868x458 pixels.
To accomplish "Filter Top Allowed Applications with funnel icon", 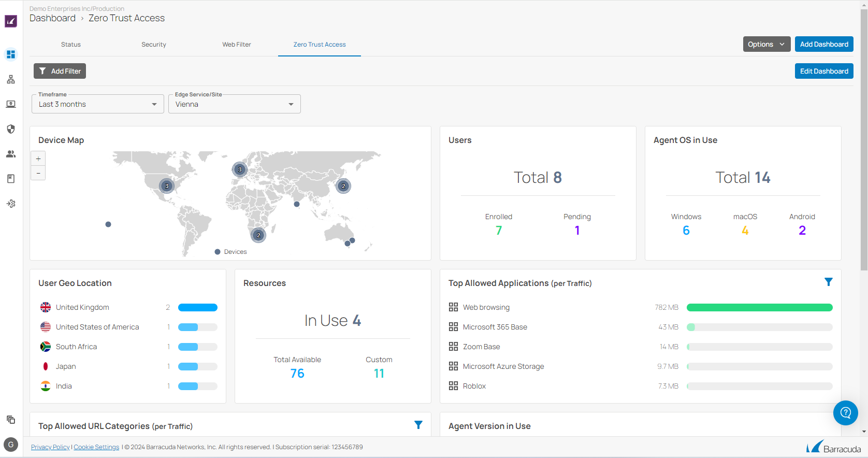I will [x=829, y=282].
